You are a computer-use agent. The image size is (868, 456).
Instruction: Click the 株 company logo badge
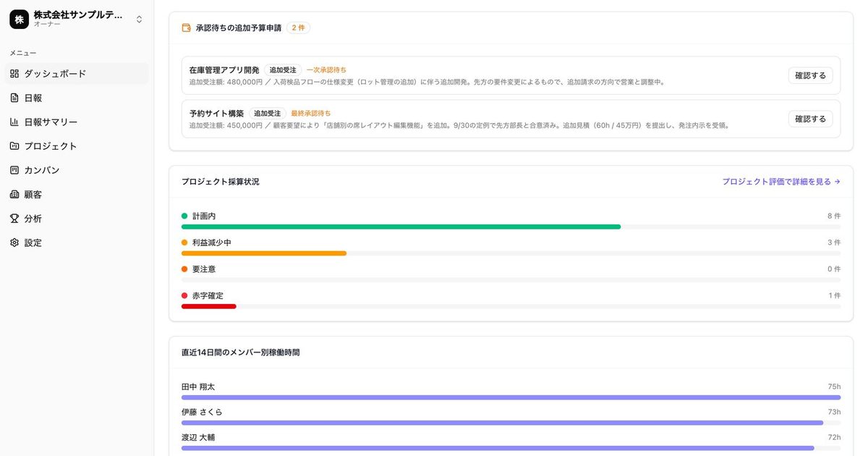coord(19,19)
